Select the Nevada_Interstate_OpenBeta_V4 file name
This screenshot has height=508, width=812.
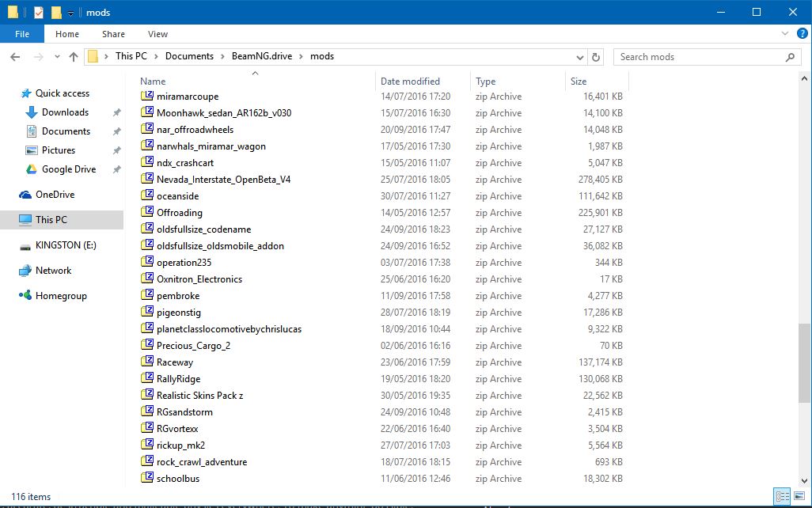[223, 180]
